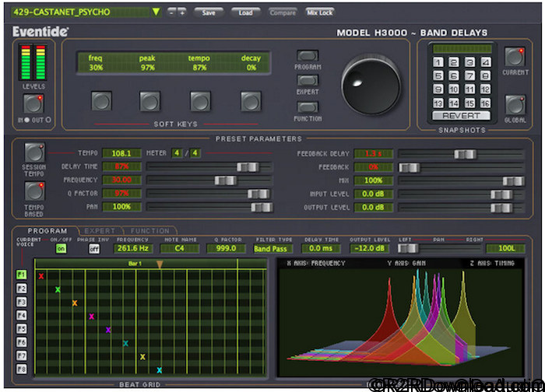Toggle the SESSION TEMPO button
Screen dimensions: 545x392
tap(34, 152)
